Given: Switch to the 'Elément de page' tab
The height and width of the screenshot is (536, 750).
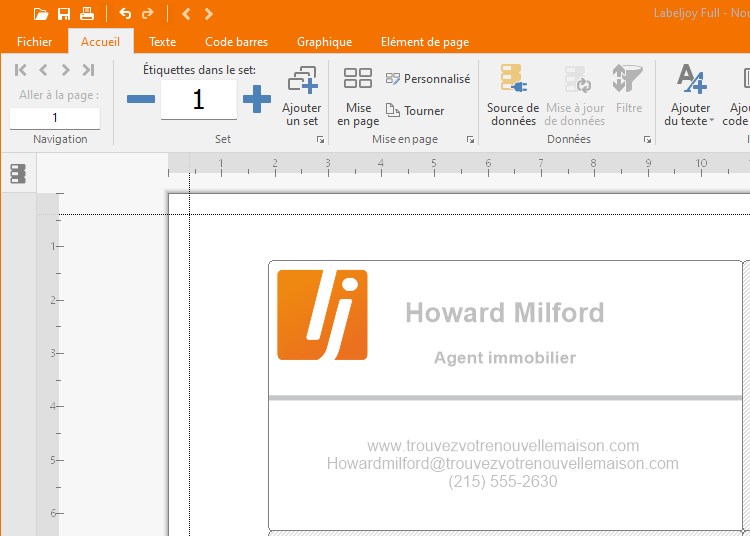Looking at the screenshot, I should (x=425, y=42).
